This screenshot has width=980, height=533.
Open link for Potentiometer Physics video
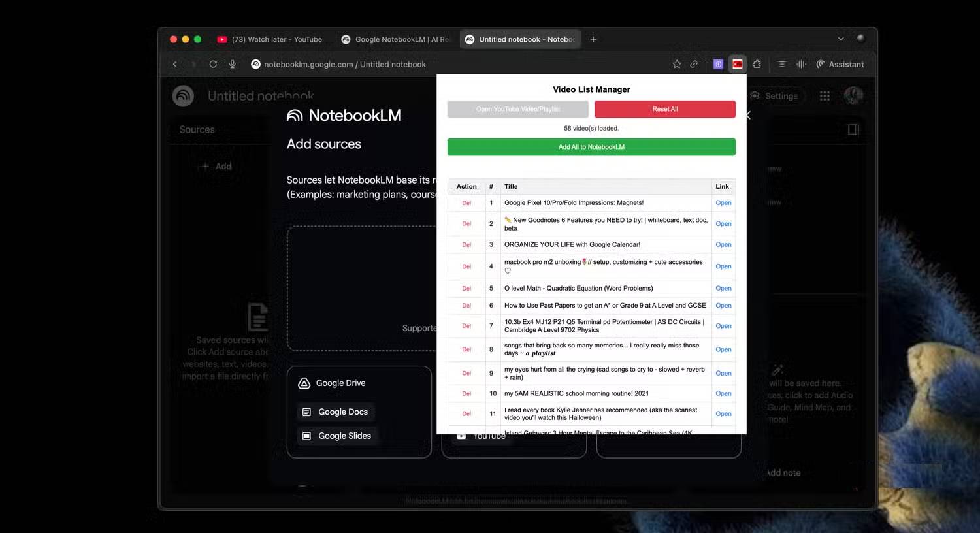[x=723, y=326]
